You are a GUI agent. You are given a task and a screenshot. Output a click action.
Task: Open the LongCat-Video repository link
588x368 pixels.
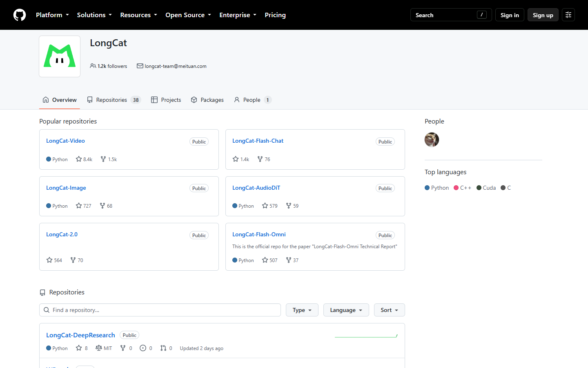click(x=65, y=141)
